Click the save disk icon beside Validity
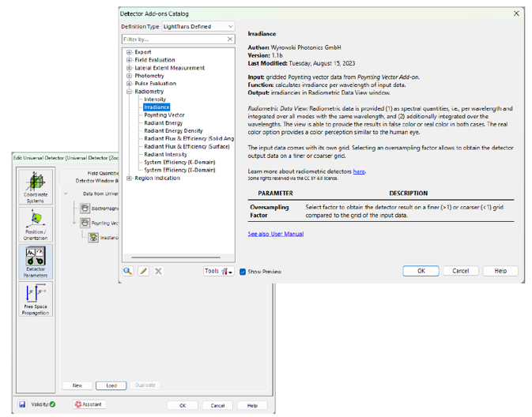The height and width of the screenshot is (417, 532). point(22,404)
